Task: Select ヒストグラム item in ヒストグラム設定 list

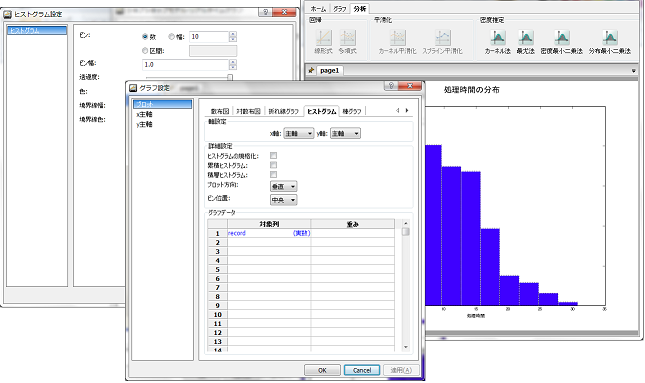Action: point(37,30)
